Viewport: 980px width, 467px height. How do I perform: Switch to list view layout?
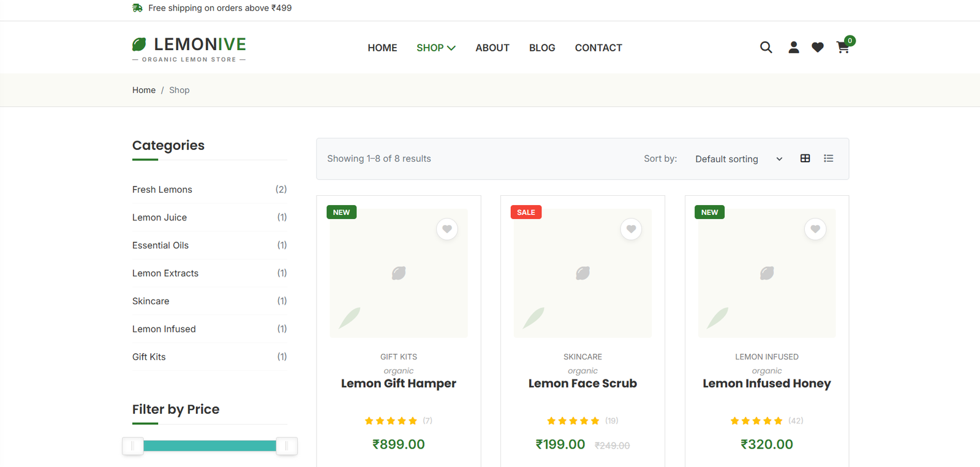(828, 159)
